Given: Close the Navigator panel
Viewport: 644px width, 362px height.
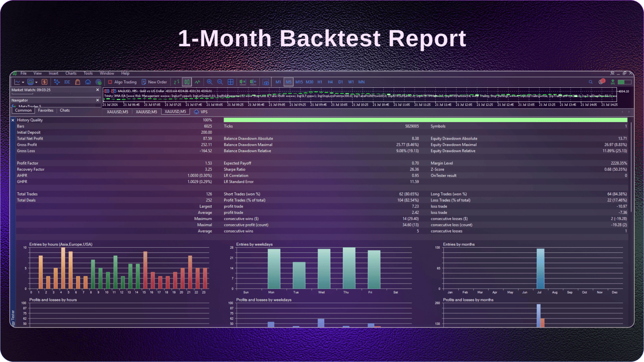Looking at the screenshot, I should [98, 100].
